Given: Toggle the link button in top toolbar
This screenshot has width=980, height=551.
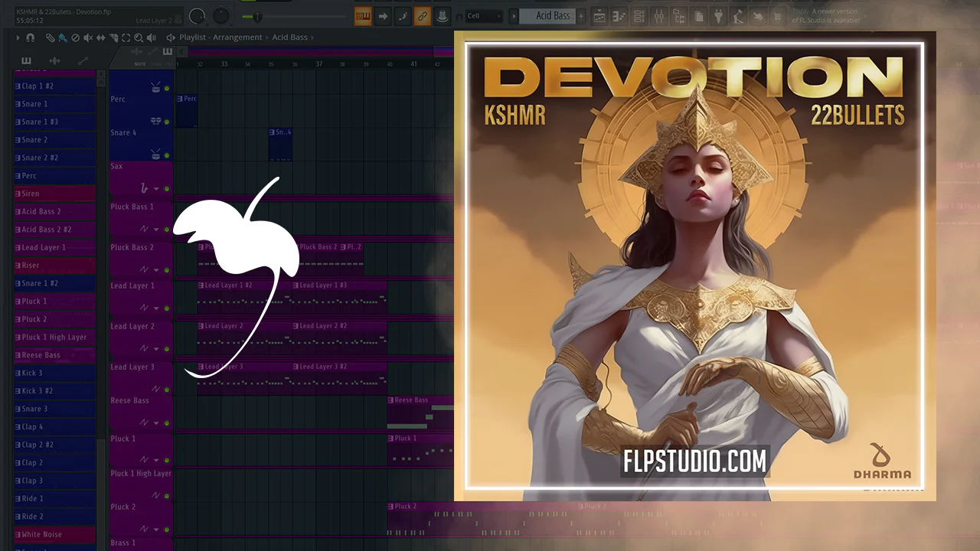Looking at the screenshot, I should [x=422, y=16].
